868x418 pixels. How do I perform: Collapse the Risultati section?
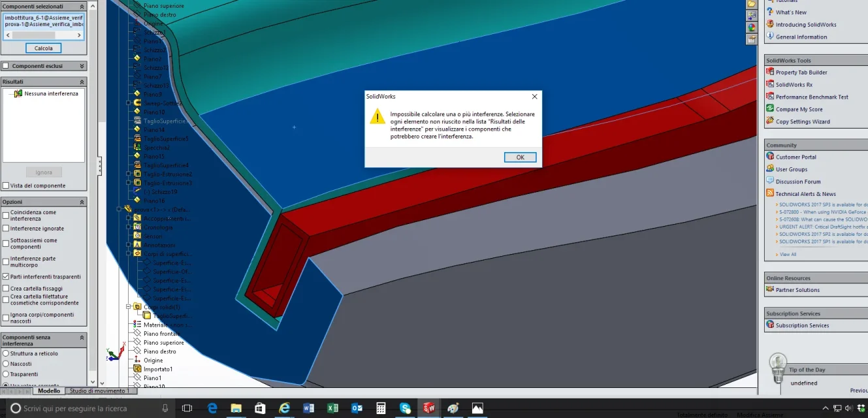click(82, 82)
